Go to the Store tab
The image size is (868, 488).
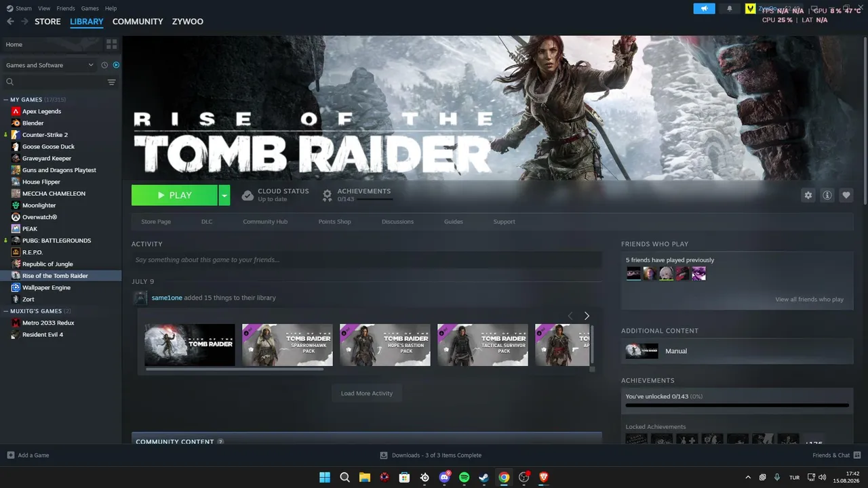pos(47,22)
